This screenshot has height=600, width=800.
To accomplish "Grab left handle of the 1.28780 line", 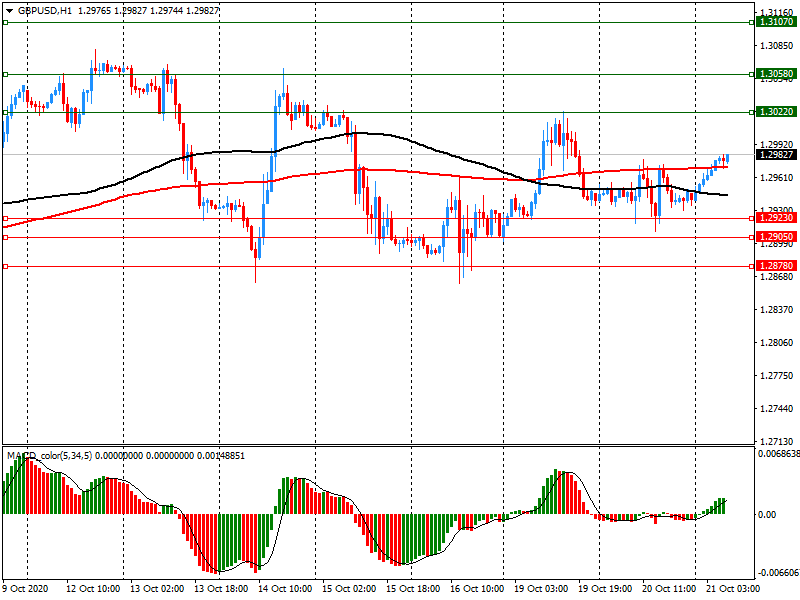I will click(x=5, y=266).
